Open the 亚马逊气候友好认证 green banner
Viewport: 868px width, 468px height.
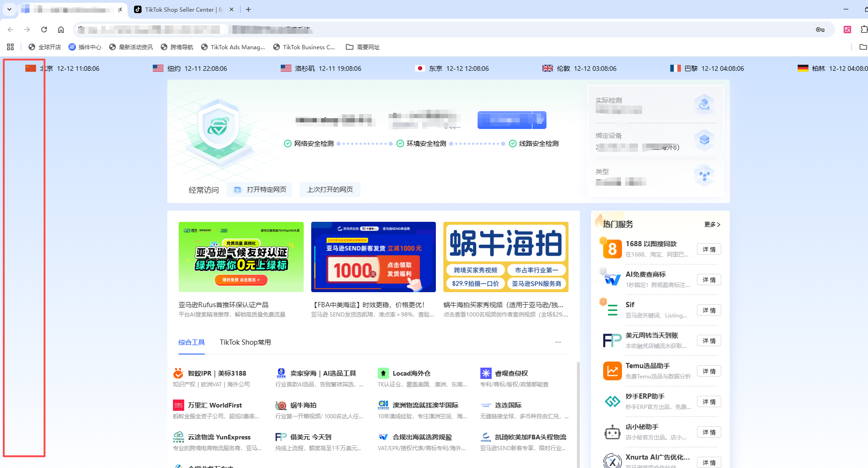241,257
